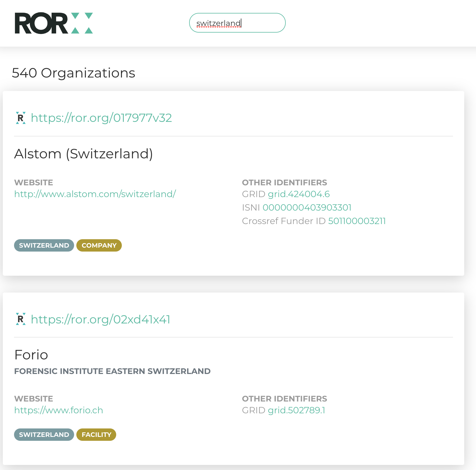
Task: Click Switzerland tag on Forio card
Action: coord(44,435)
